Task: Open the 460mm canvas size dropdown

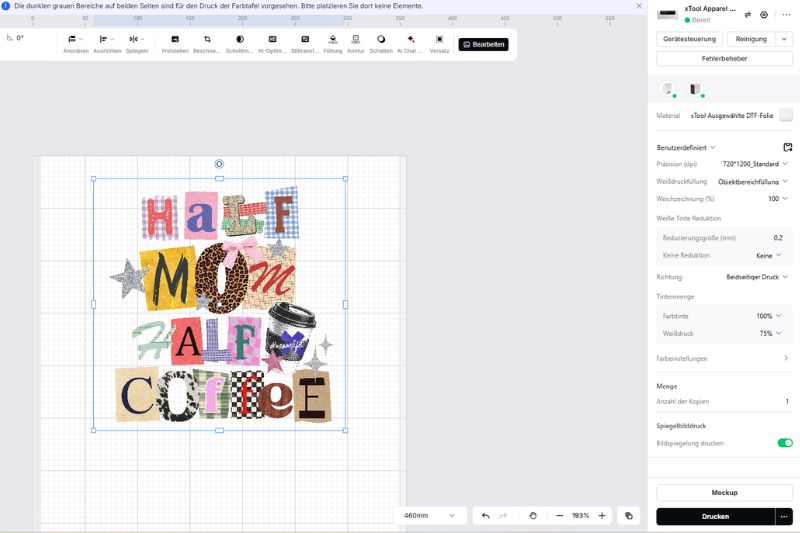Action: pyautogui.click(x=430, y=516)
